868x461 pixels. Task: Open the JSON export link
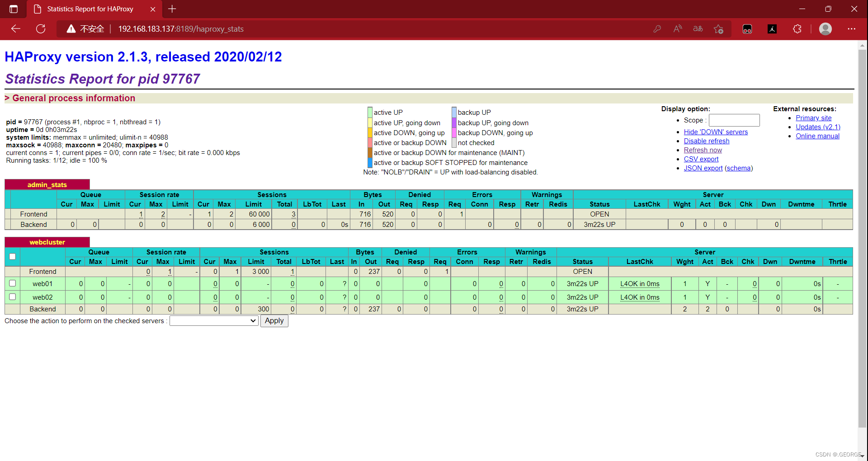pos(703,168)
